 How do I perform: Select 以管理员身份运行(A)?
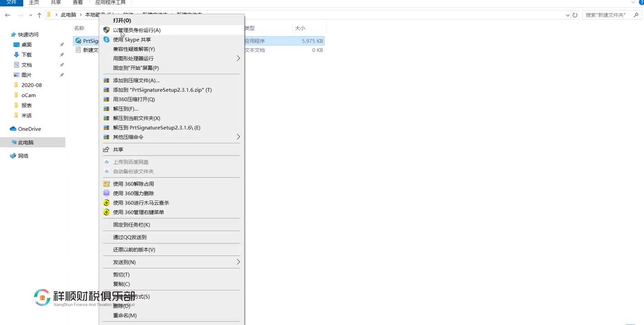[x=137, y=30]
